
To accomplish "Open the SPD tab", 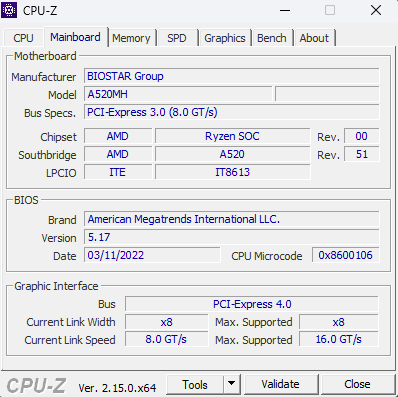I will tap(177, 38).
